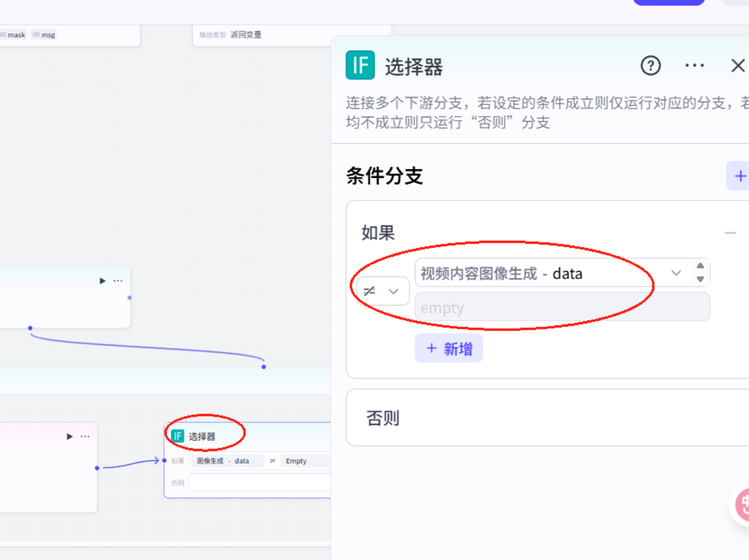The width and height of the screenshot is (749, 560).
Task: Open the help question mark in the 选择器 panel
Action: [x=650, y=66]
